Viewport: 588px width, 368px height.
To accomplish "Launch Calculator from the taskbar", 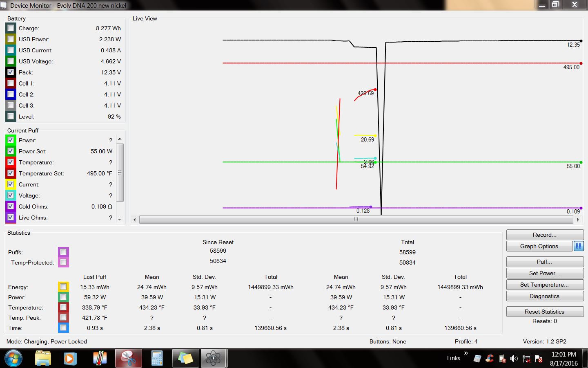I will (157, 359).
